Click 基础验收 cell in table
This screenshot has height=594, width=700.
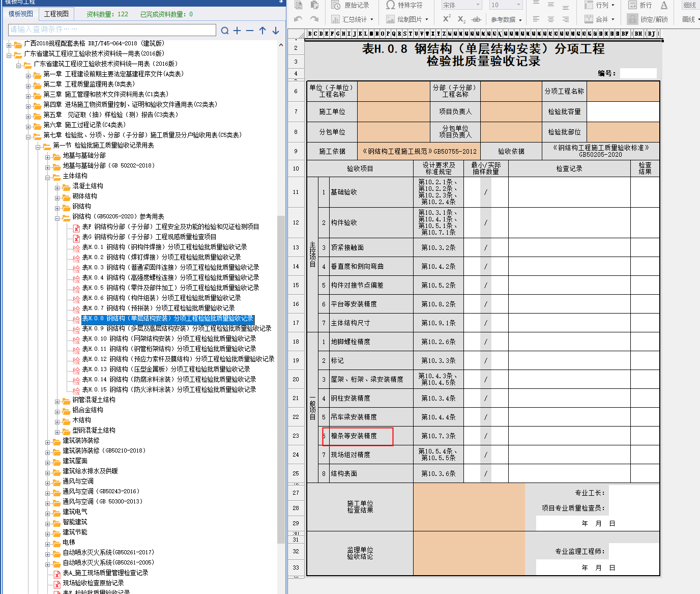(x=371, y=192)
